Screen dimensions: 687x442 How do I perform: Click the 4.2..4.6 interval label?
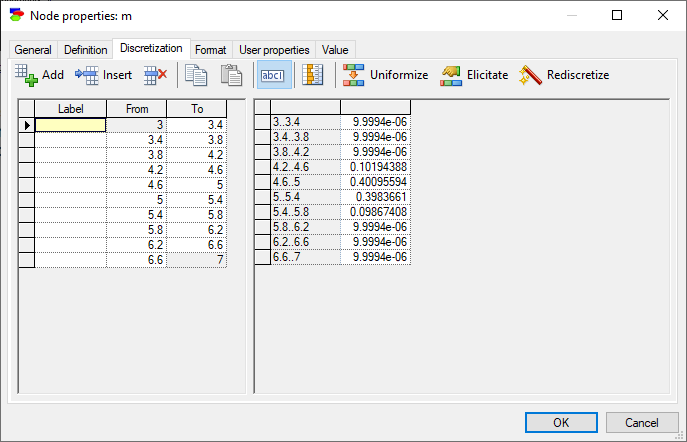pos(306,167)
